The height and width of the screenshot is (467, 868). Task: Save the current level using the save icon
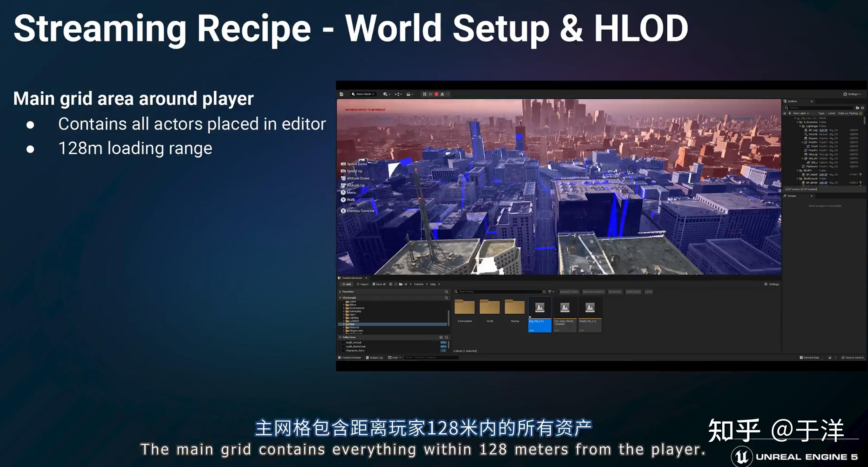342,94
